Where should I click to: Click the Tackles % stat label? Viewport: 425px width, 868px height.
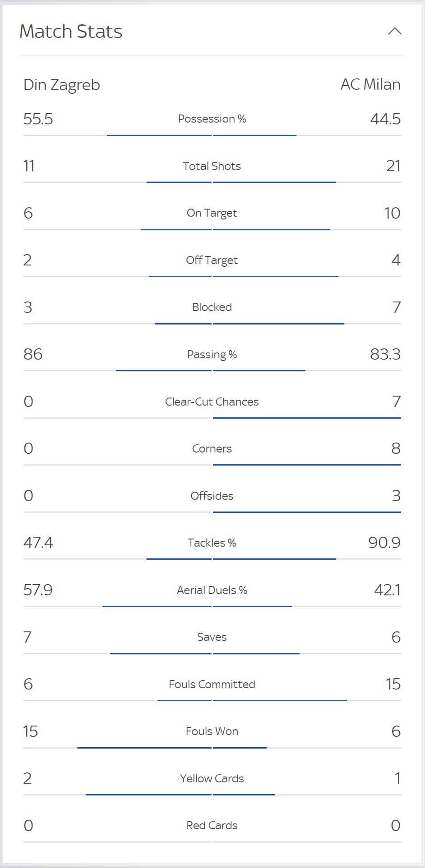pos(212,543)
